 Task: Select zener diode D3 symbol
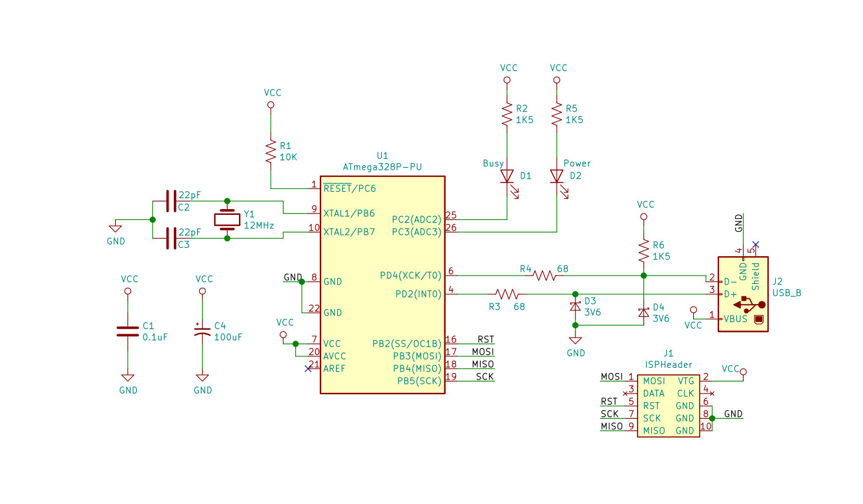tap(576, 307)
